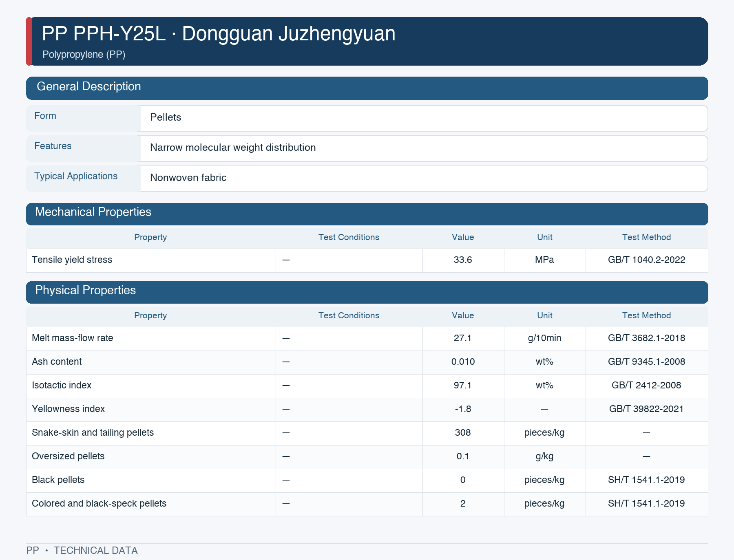The width and height of the screenshot is (734, 560).
Task: Select the -1.8 value cell
Action: pos(463,409)
